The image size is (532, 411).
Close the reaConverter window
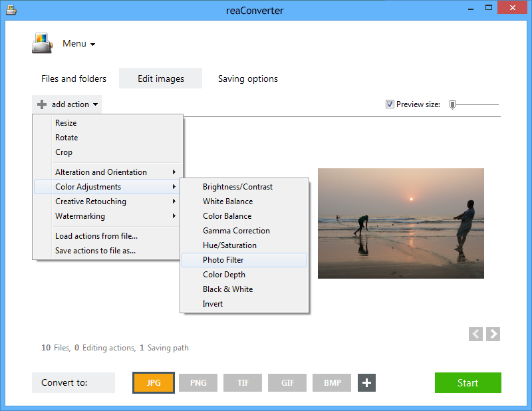pyautogui.click(x=512, y=8)
